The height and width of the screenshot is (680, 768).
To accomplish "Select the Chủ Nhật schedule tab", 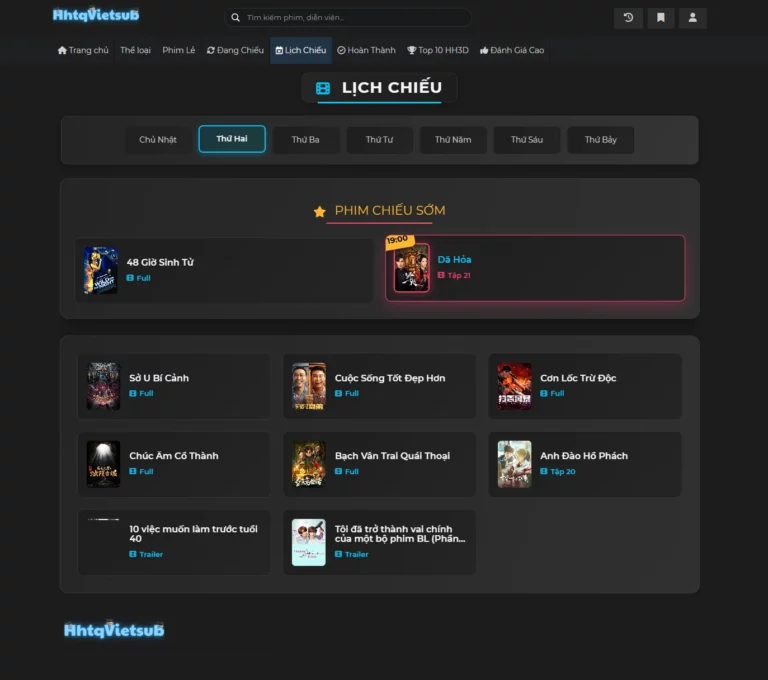I will pos(158,140).
